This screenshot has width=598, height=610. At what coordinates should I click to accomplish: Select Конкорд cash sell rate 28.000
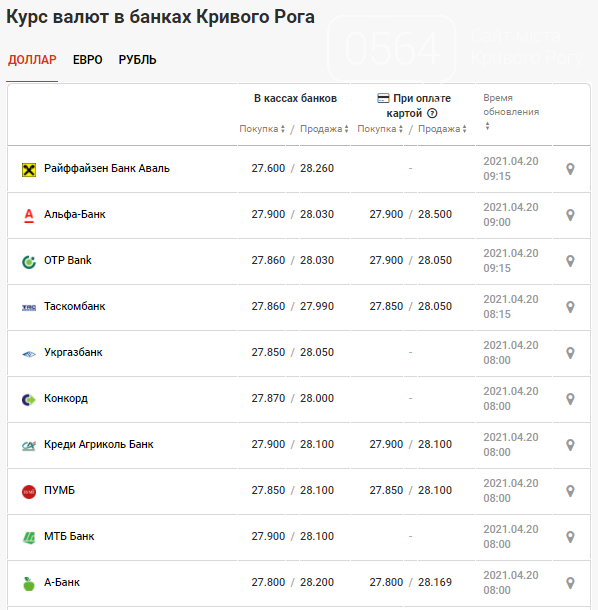[x=317, y=398]
